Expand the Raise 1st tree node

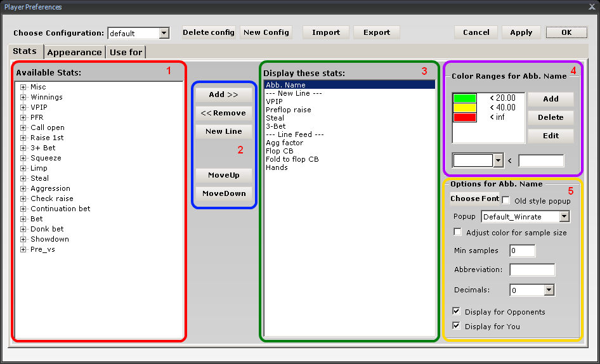pyautogui.click(x=23, y=138)
